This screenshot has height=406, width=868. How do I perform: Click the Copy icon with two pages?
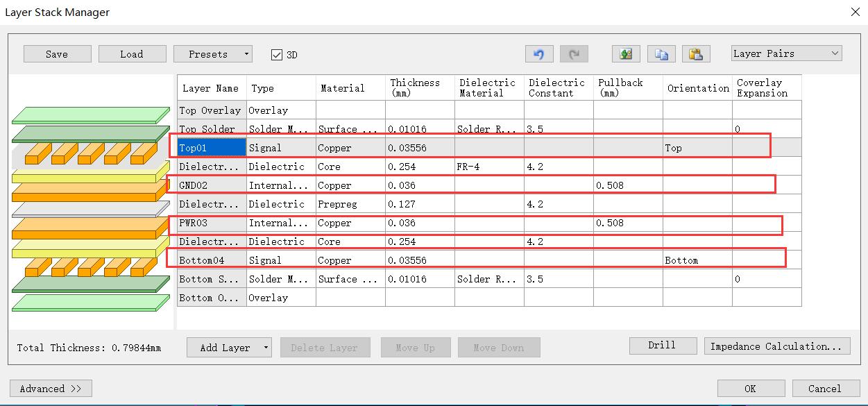pyautogui.click(x=661, y=54)
